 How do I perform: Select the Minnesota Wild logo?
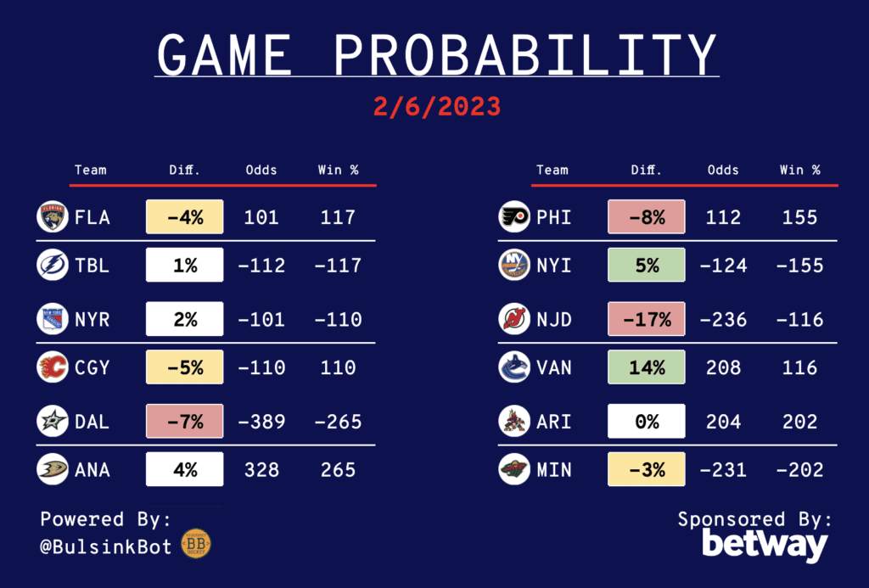click(513, 469)
